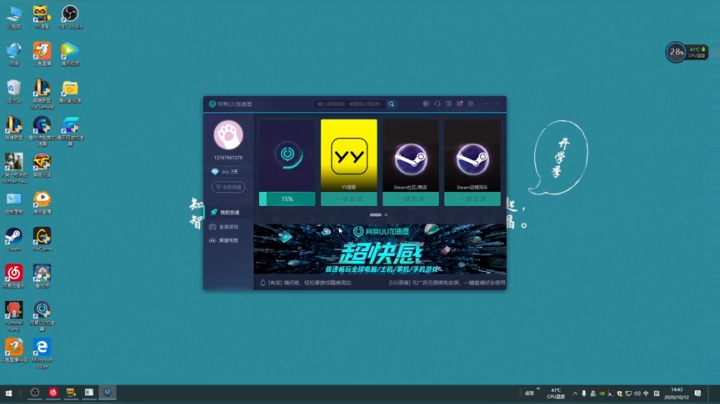This screenshot has height=404, width=720.
Task: Select the rocket 我的加速 sidebar item
Action: coord(228,213)
